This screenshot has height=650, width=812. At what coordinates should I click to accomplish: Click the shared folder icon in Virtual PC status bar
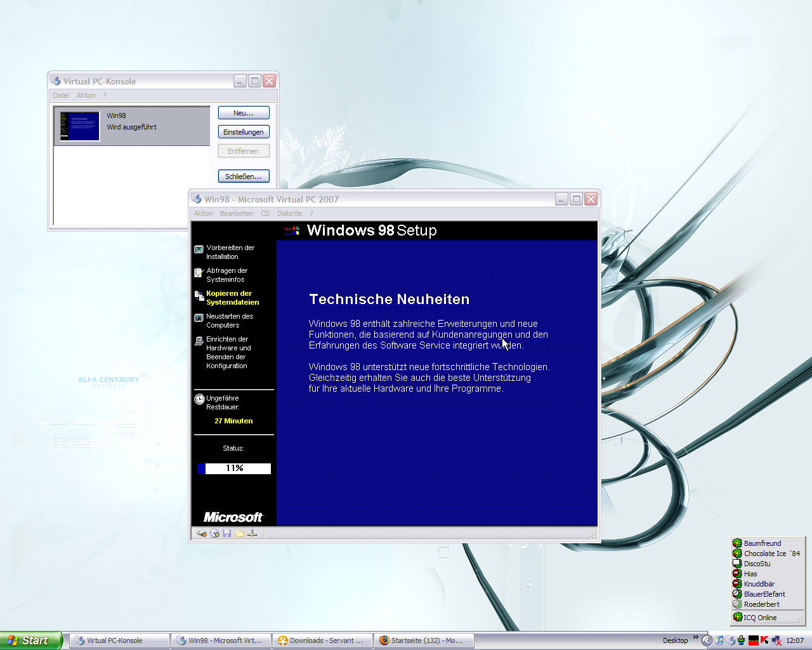point(239,534)
